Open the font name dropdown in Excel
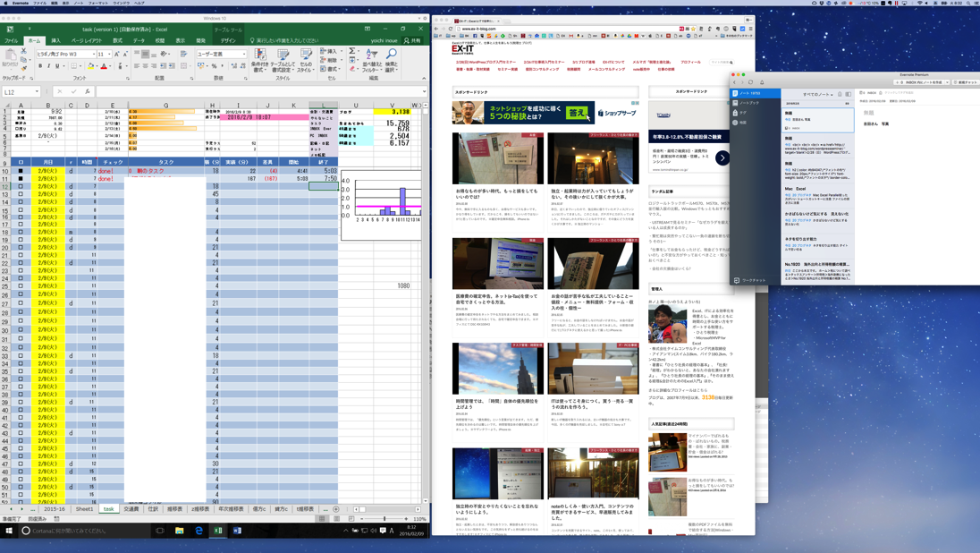 (93, 55)
